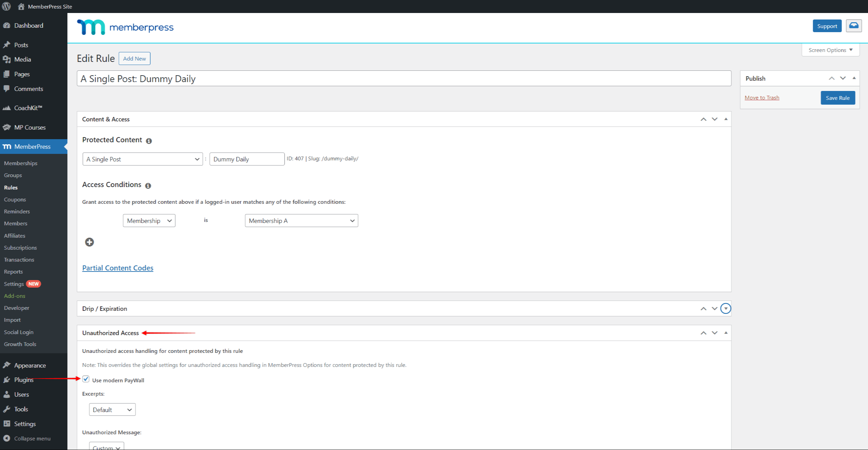Move Unauthorized Access panel down
This screenshot has height=450, width=868.
pyautogui.click(x=715, y=333)
